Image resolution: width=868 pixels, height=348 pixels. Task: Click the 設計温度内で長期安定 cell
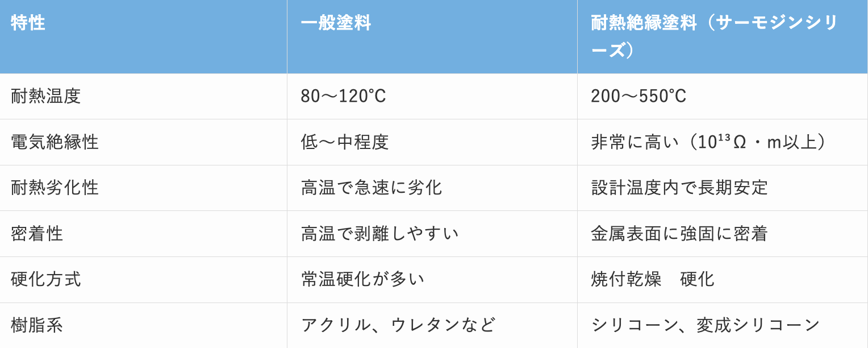pos(723,188)
